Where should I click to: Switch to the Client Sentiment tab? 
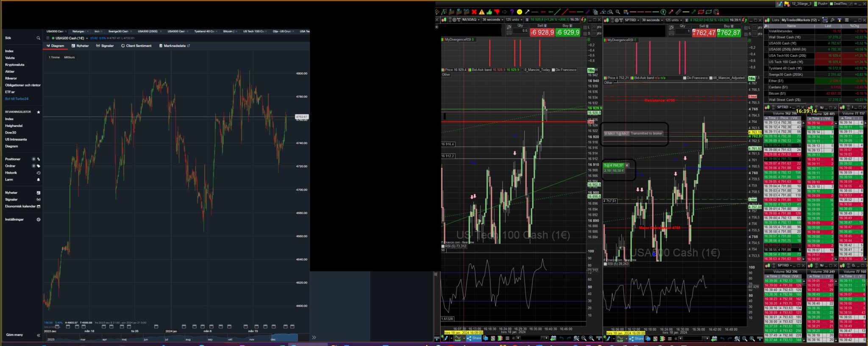[136, 46]
